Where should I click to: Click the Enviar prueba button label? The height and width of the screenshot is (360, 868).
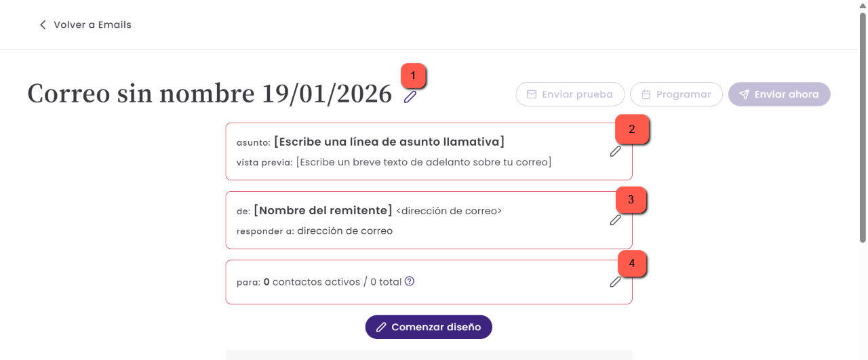pyautogui.click(x=577, y=94)
